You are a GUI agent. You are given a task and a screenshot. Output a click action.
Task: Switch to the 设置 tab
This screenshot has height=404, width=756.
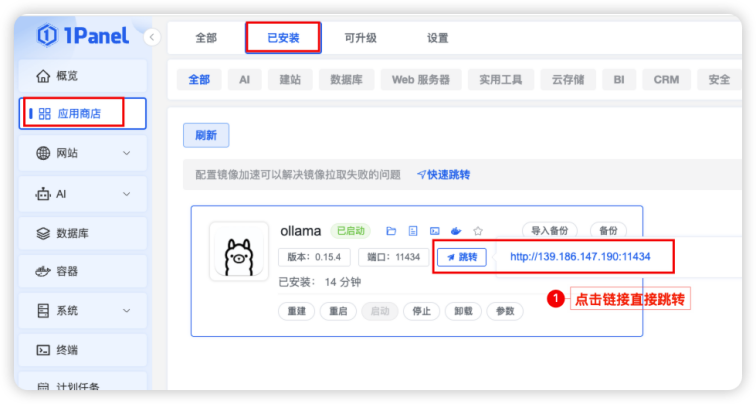click(437, 38)
